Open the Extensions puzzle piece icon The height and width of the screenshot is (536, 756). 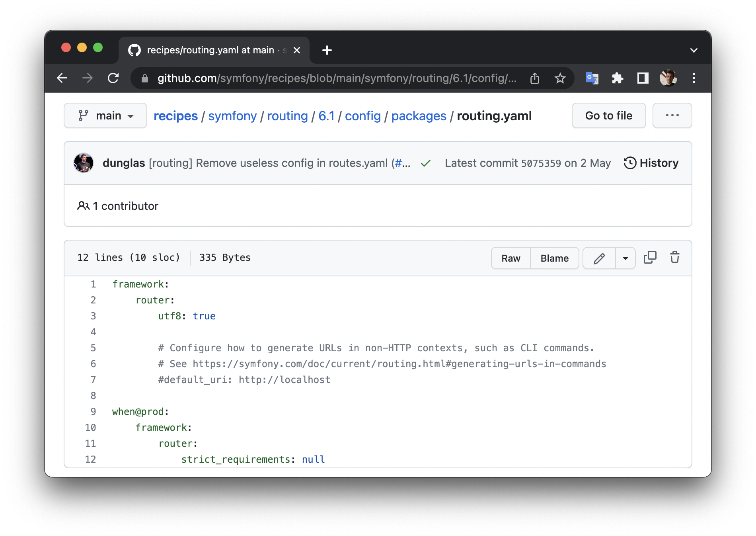tap(618, 78)
